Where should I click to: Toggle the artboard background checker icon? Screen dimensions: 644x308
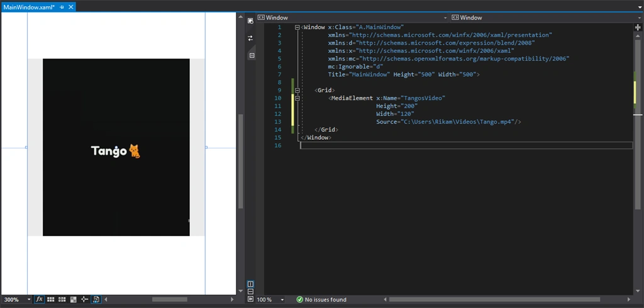click(x=74, y=299)
